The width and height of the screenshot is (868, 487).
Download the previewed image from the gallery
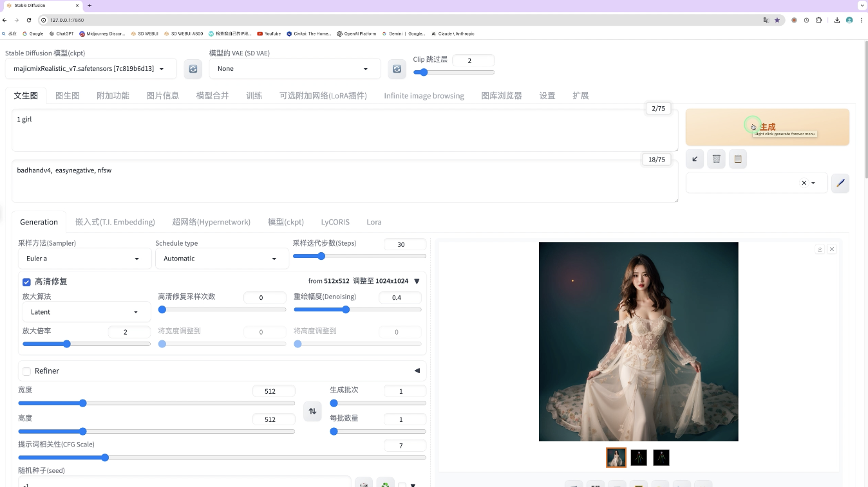820,249
